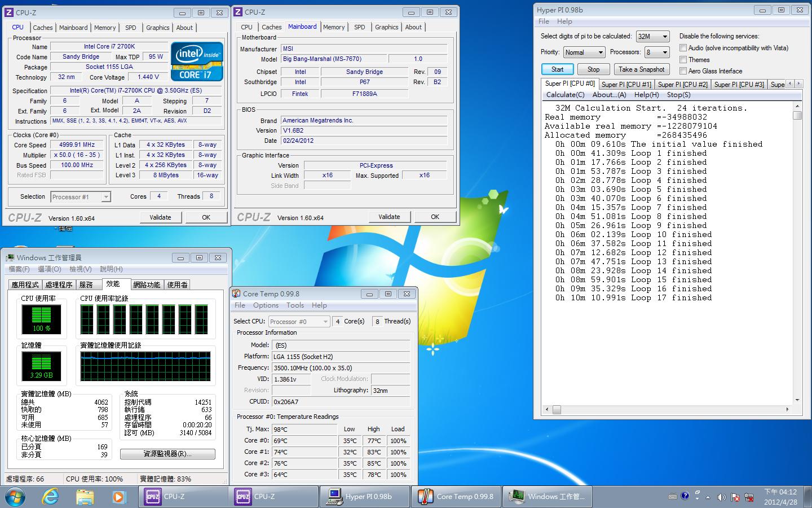812x508 pixels.
Task: Switch to the SPD tab in the CPU-Z CPU window
Action: tap(131, 28)
